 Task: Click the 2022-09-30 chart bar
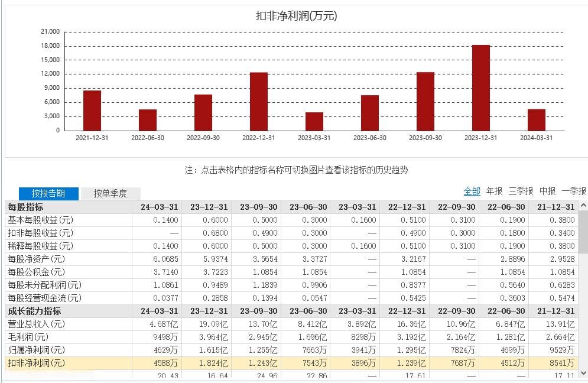[x=203, y=112]
